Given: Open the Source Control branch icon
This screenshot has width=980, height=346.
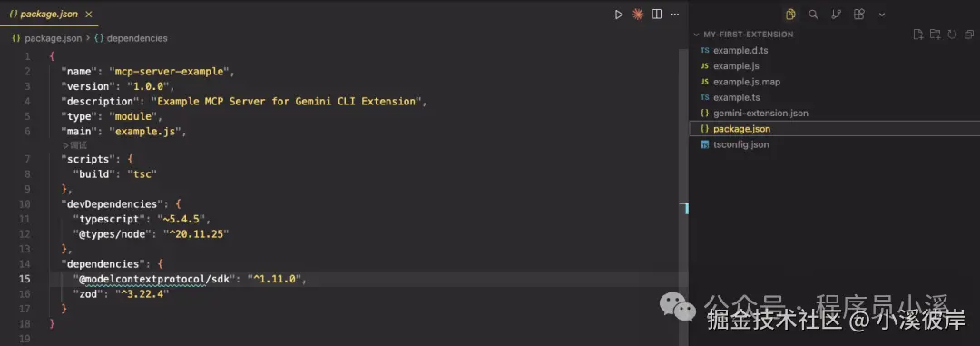Looking at the screenshot, I should pos(837,15).
